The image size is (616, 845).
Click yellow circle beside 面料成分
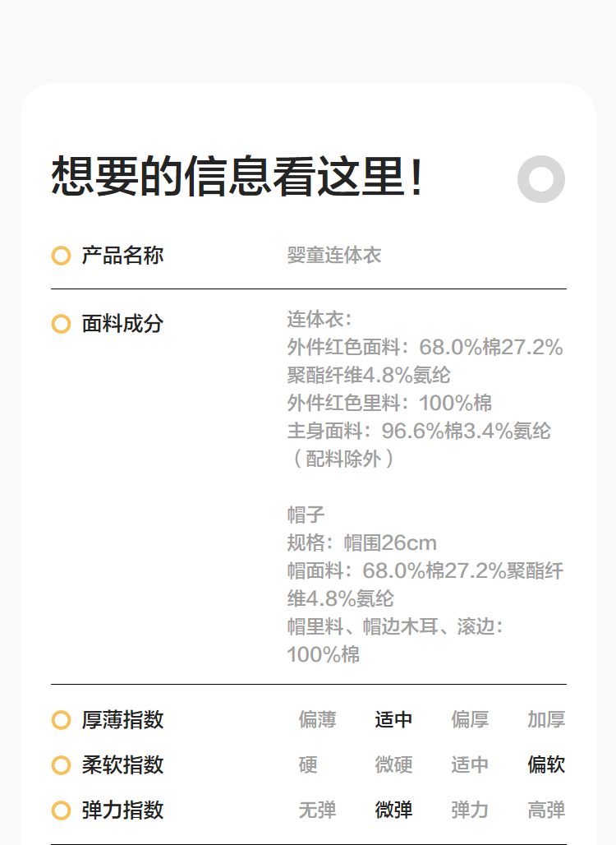pyautogui.click(x=61, y=324)
